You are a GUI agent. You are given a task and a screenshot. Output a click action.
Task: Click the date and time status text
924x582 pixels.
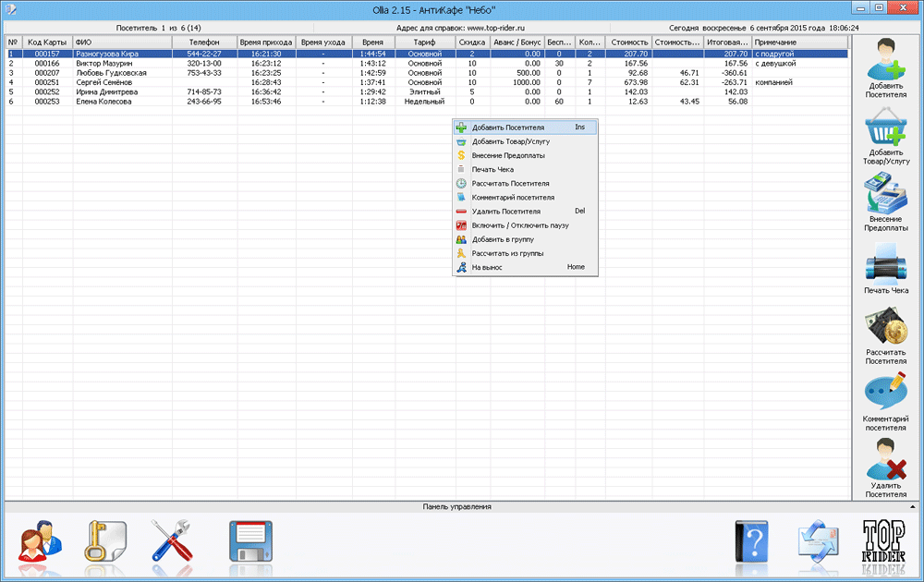764,28
